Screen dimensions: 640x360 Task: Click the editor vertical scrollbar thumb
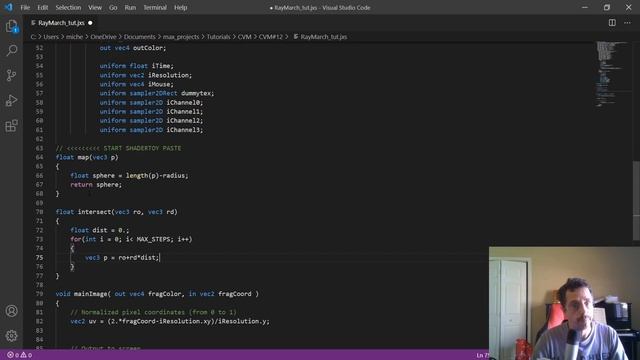click(x=636, y=201)
